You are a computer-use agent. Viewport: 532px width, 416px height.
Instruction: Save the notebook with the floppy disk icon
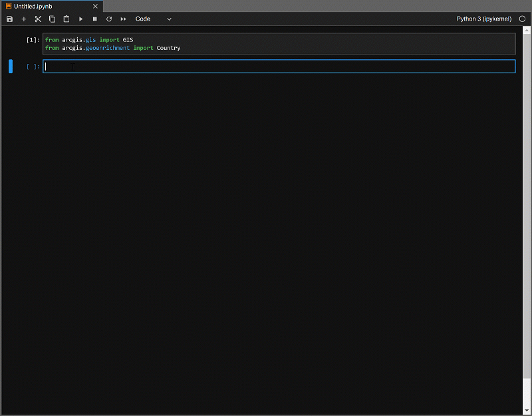pyautogui.click(x=9, y=19)
